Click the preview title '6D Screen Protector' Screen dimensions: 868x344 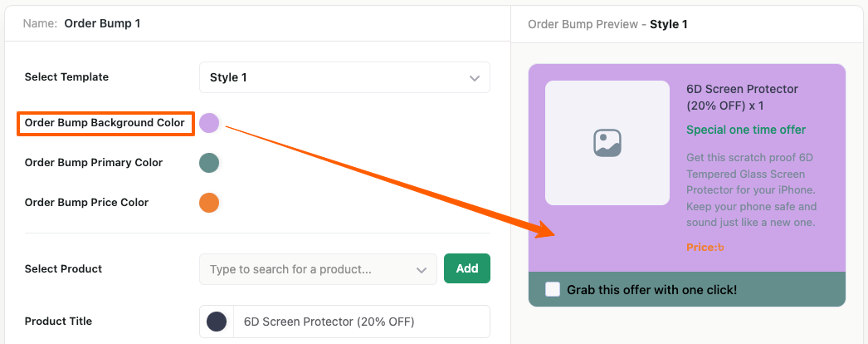(x=742, y=89)
